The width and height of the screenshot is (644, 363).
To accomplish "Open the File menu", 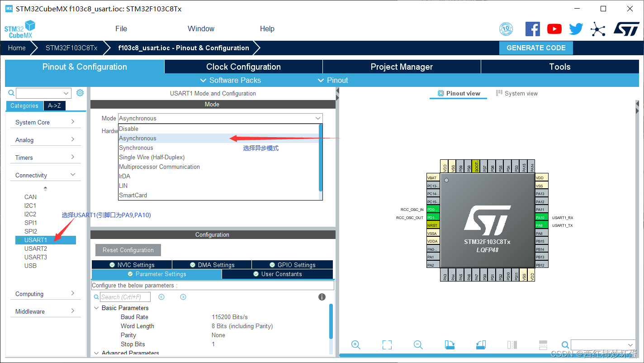I will coord(121,29).
